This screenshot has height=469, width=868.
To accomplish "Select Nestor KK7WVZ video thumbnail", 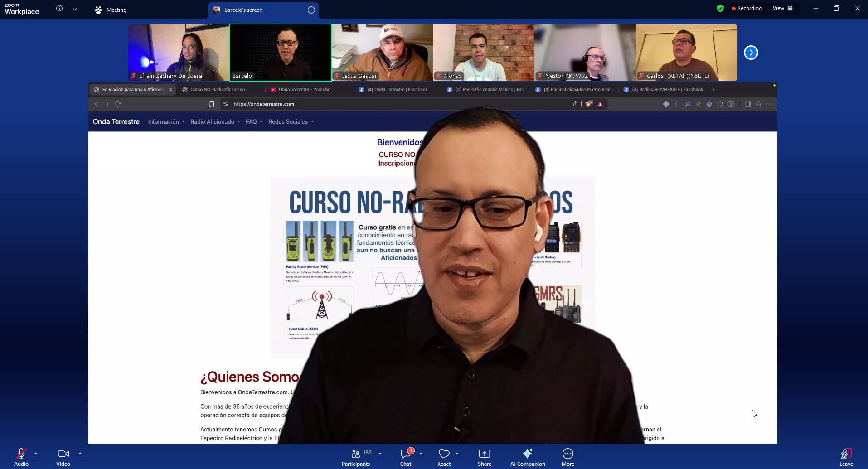I will pyautogui.click(x=585, y=53).
